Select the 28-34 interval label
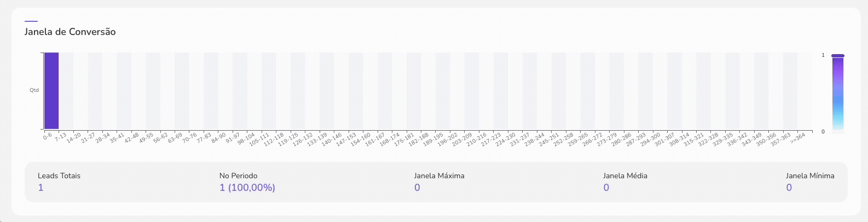868x222 pixels. (103, 137)
